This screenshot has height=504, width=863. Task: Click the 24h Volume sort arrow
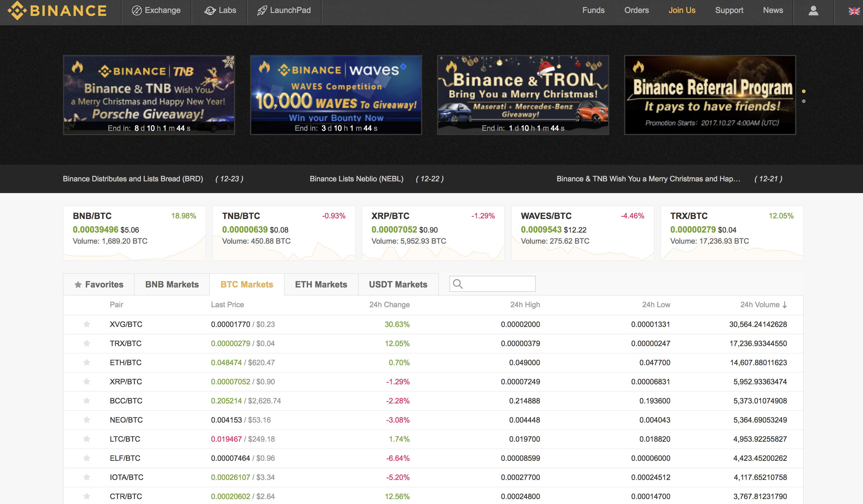[785, 305]
